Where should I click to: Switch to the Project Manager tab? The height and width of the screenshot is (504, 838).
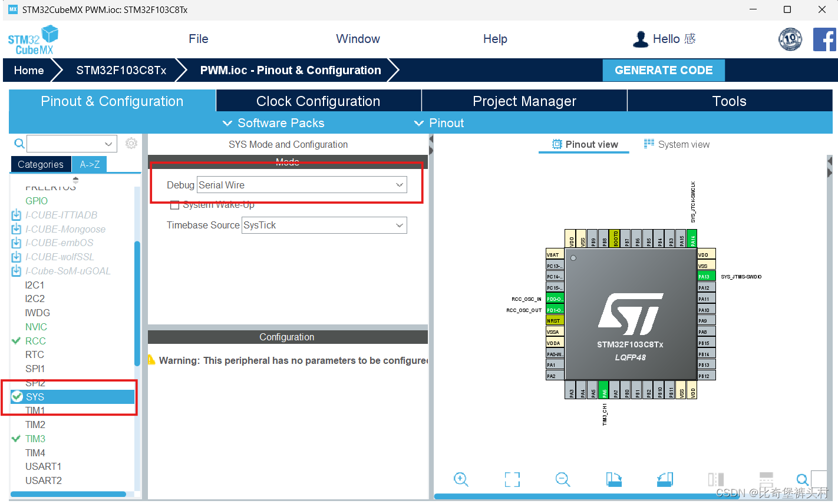coord(524,101)
